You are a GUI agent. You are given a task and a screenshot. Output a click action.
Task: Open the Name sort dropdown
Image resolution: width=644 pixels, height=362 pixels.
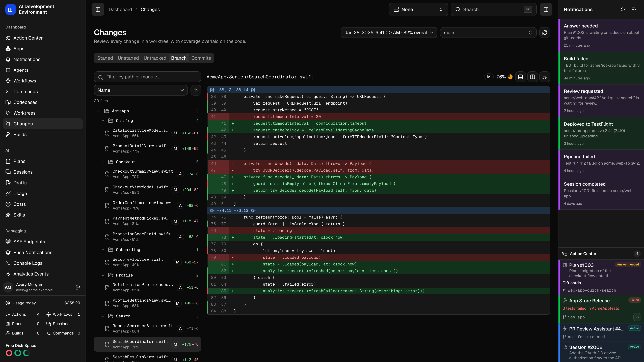(x=141, y=90)
